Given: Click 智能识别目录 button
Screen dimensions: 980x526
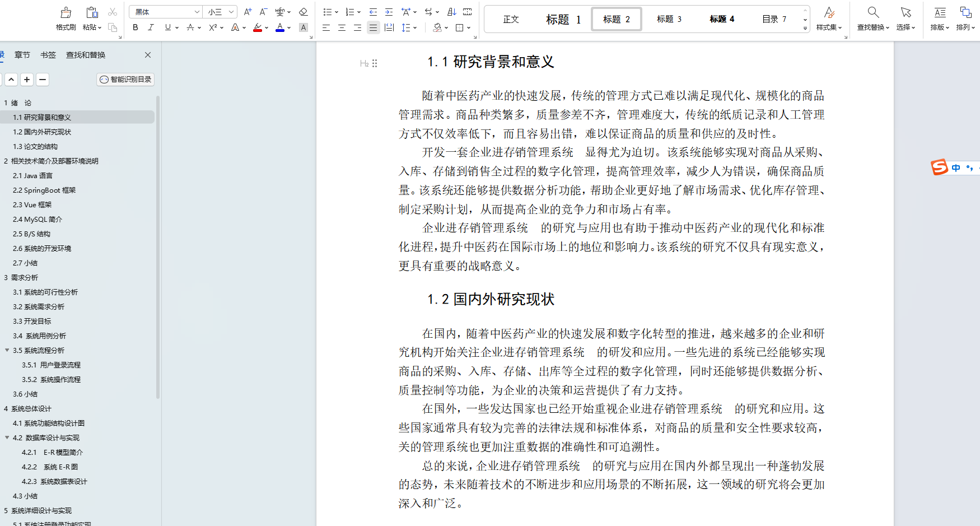Looking at the screenshot, I should tap(125, 80).
